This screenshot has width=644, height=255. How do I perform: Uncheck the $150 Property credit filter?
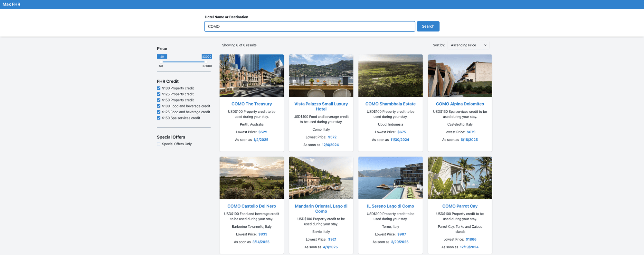click(x=159, y=100)
